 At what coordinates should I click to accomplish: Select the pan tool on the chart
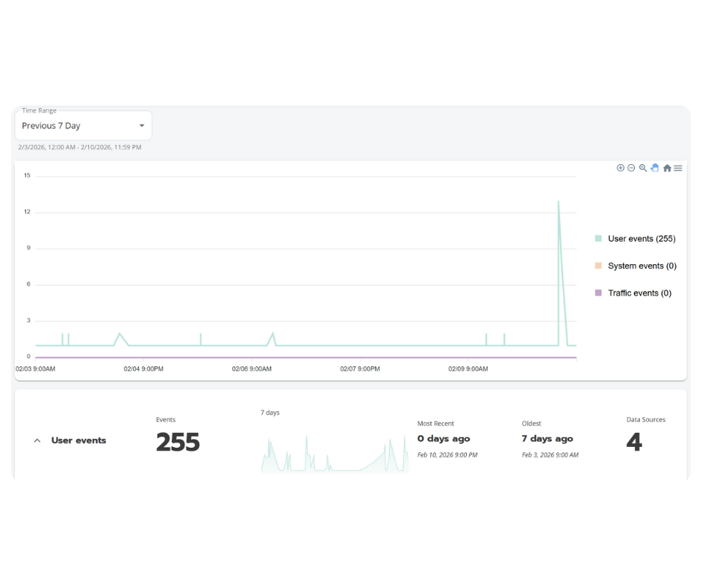click(x=654, y=168)
